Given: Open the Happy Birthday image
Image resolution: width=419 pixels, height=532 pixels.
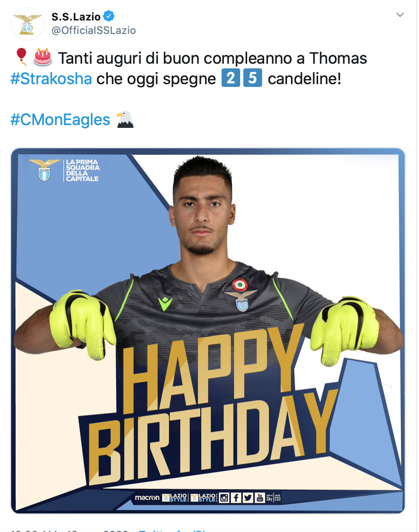Looking at the screenshot, I should coord(208,331).
